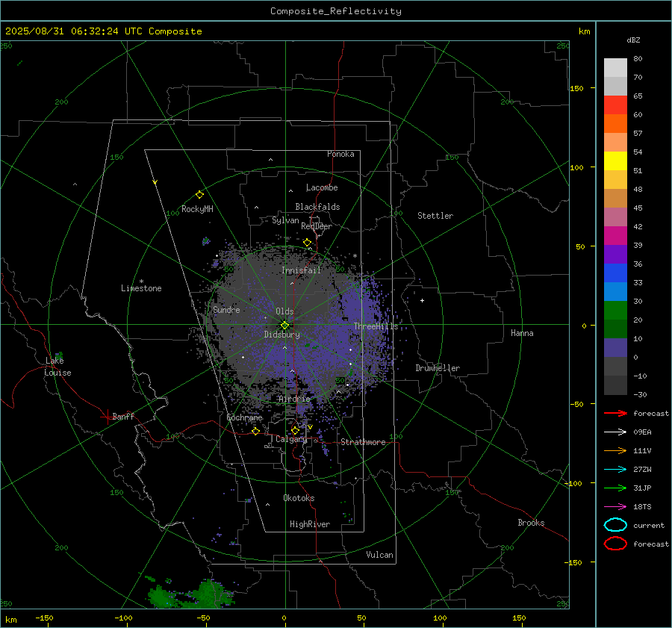Click the Lake Louise label
The image size is (672, 628).
(57, 367)
